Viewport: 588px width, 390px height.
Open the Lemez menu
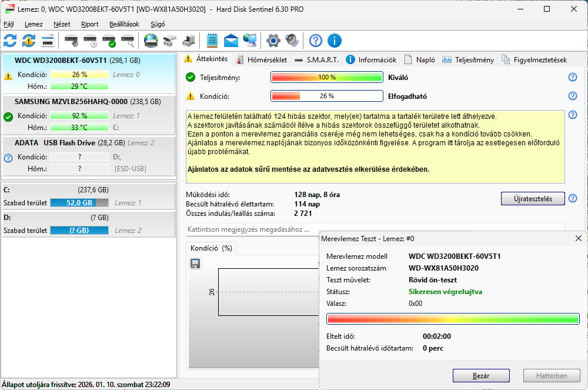click(34, 24)
